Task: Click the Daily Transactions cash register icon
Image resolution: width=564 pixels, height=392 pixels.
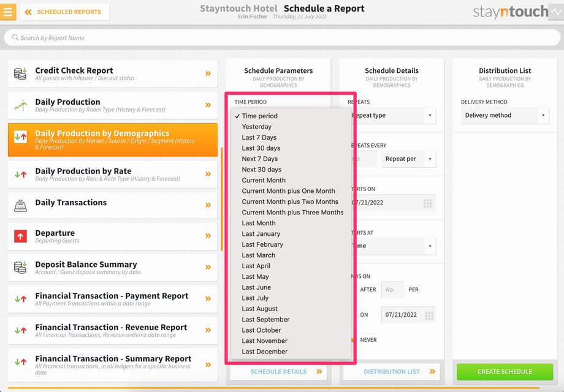Action: point(20,206)
